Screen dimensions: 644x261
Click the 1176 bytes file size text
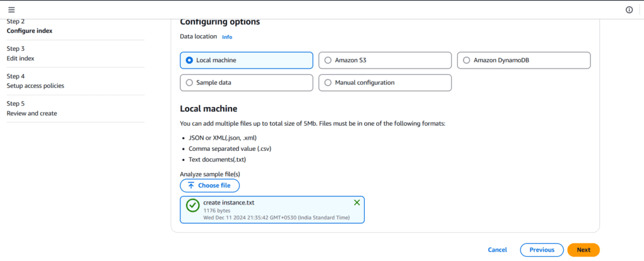click(x=217, y=211)
